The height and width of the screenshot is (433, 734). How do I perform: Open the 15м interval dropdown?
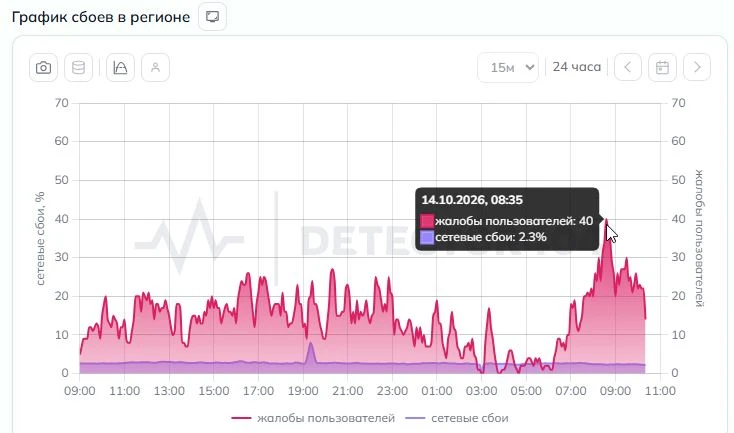pos(508,67)
